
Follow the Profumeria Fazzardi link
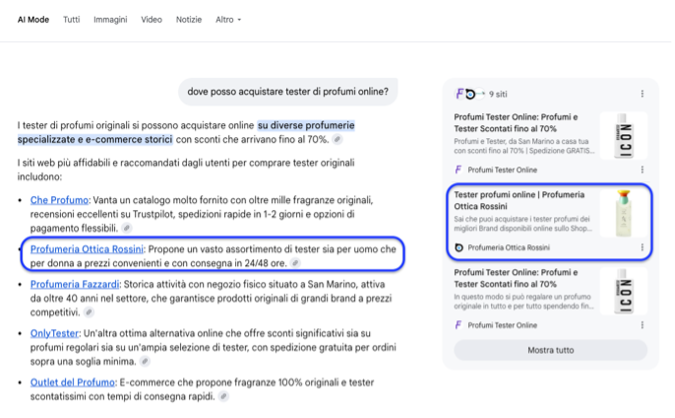(x=74, y=285)
